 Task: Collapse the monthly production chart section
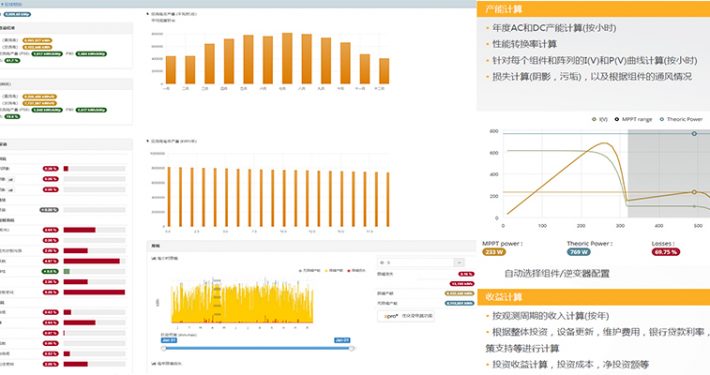click(148, 14)
